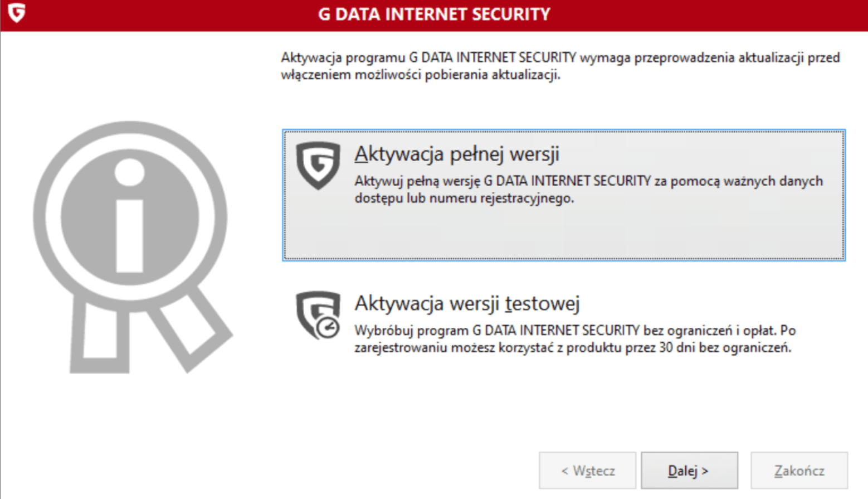Click the small clock on the trial shield
This screenshot has height=499, width=868.
click(328, 328)
